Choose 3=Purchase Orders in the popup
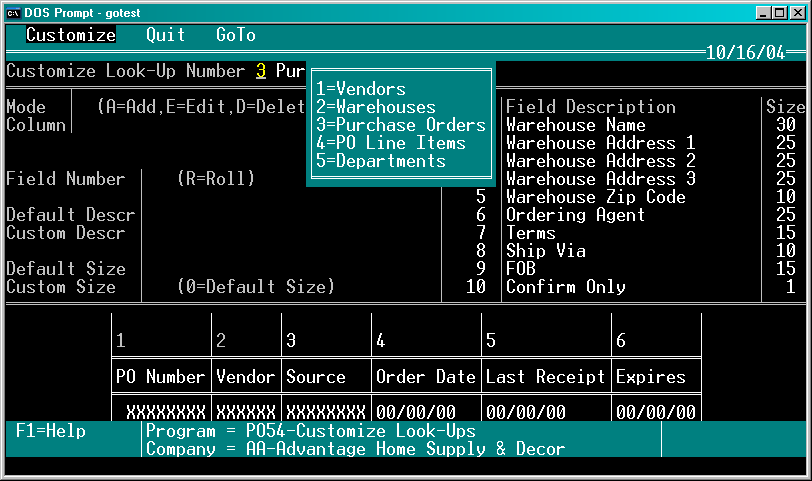 click(400, 125)
